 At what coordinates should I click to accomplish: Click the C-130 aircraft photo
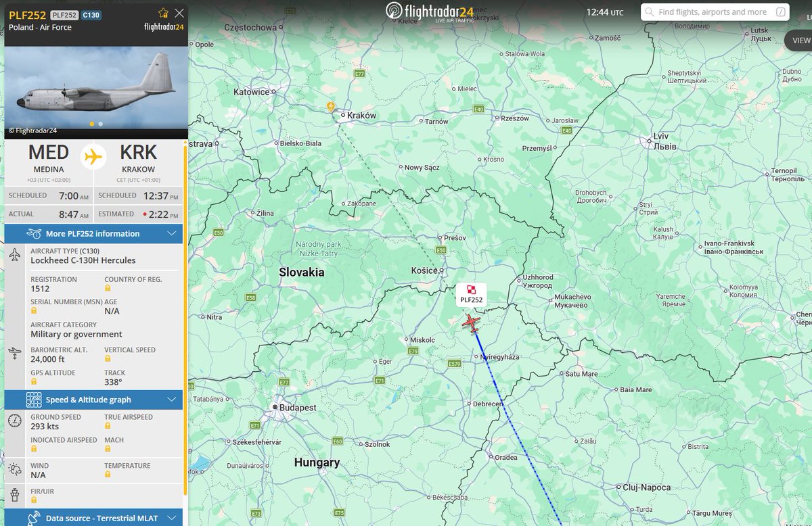(x=95, y=87)
